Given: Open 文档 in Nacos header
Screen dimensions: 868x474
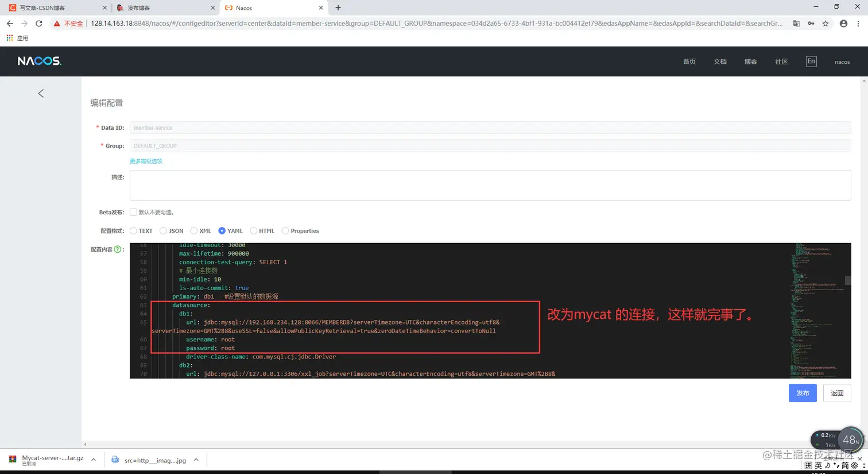Looking at the screenshot, I should pyautogui.click(x=720, y=61).
